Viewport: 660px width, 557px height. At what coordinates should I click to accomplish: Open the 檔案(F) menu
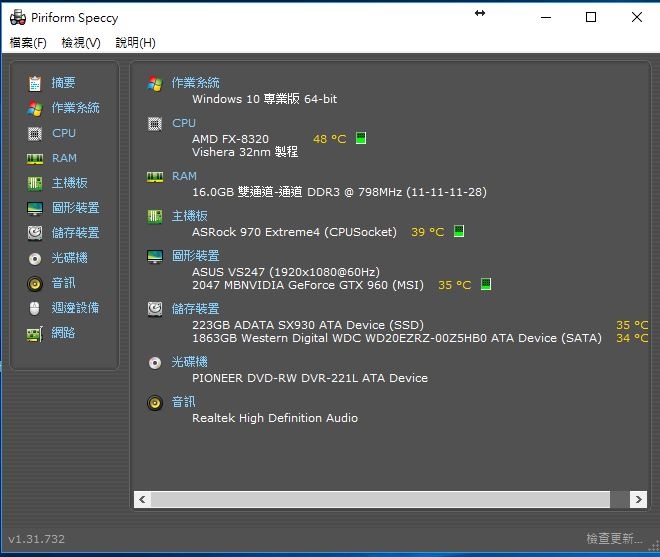28,43
